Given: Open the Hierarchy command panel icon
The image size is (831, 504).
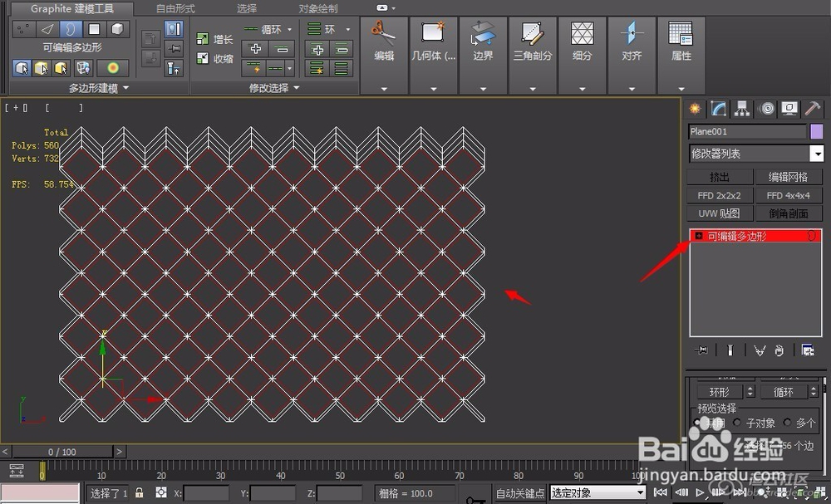Looking at the screenshot, I should (742, 109).
